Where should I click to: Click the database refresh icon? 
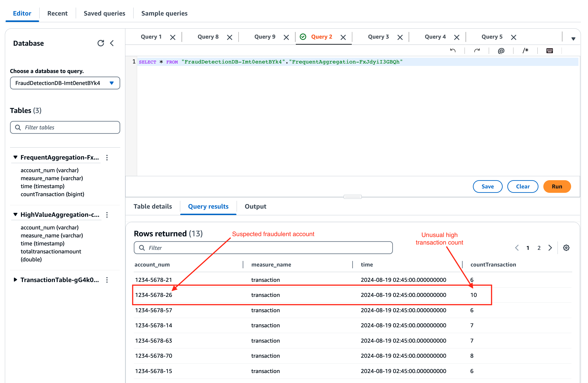(100, 43)
